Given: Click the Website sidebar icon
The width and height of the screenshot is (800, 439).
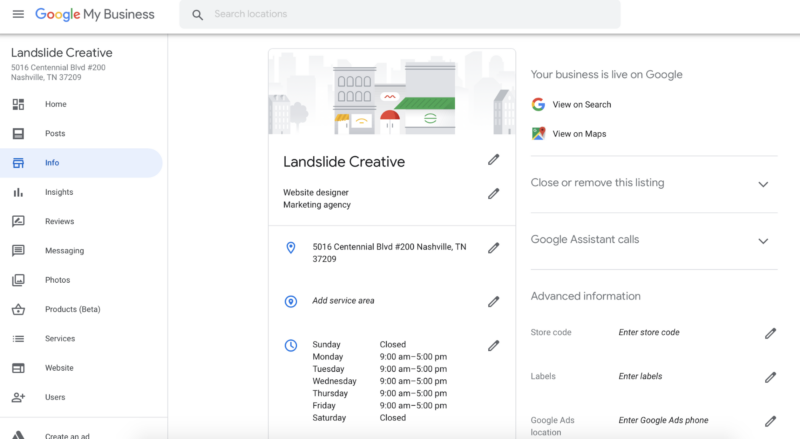Looking at the screenshot, I should (x=18, y=368).
